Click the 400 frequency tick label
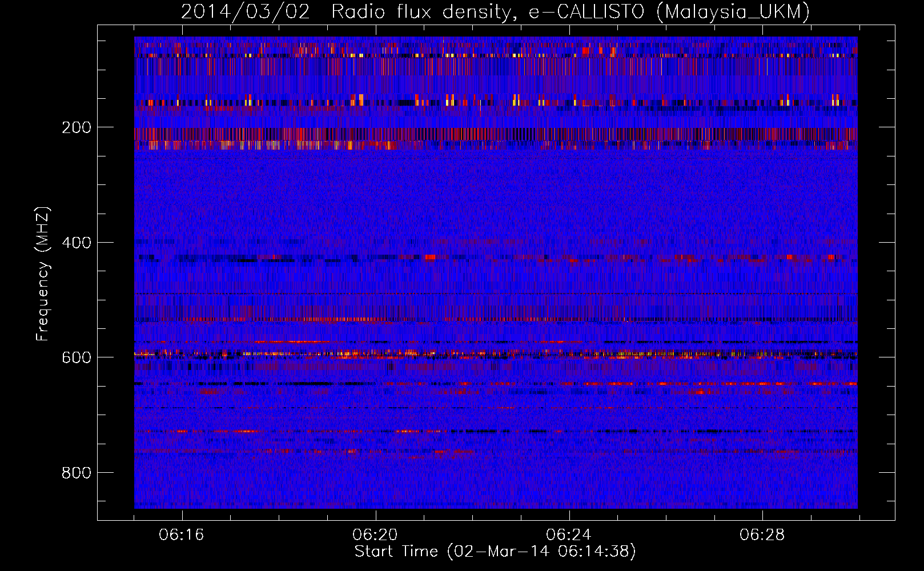 point(77,243)
